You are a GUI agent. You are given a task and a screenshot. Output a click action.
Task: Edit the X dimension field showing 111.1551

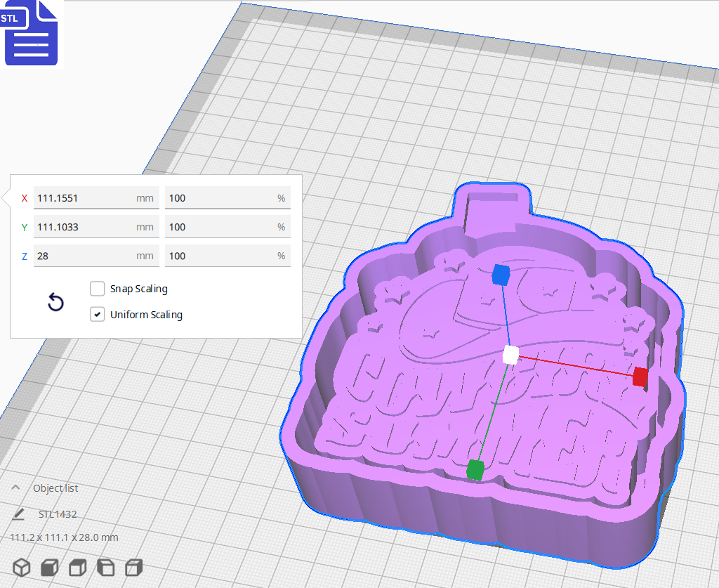coord(96,198)
